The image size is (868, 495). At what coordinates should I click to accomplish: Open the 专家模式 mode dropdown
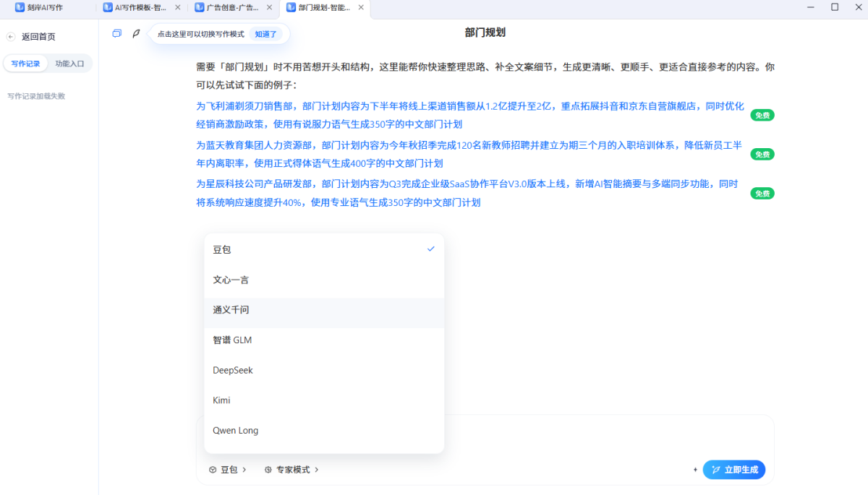point(292,470)
